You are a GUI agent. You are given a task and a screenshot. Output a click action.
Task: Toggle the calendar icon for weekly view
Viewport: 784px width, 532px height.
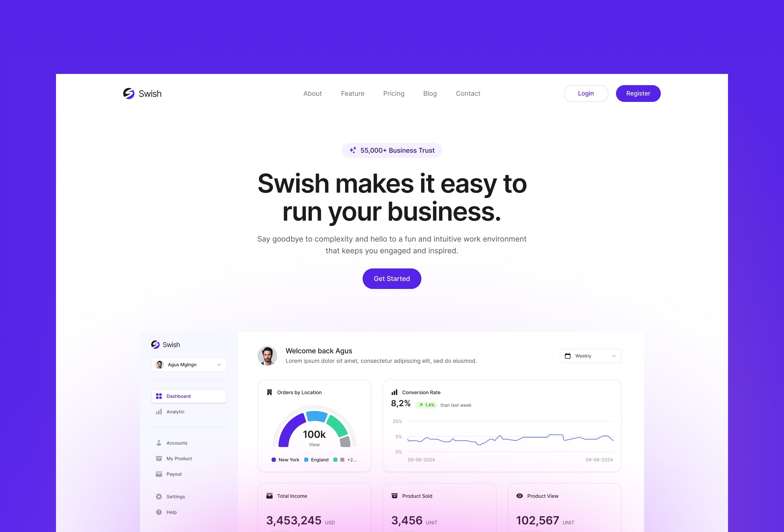point(568,356)
